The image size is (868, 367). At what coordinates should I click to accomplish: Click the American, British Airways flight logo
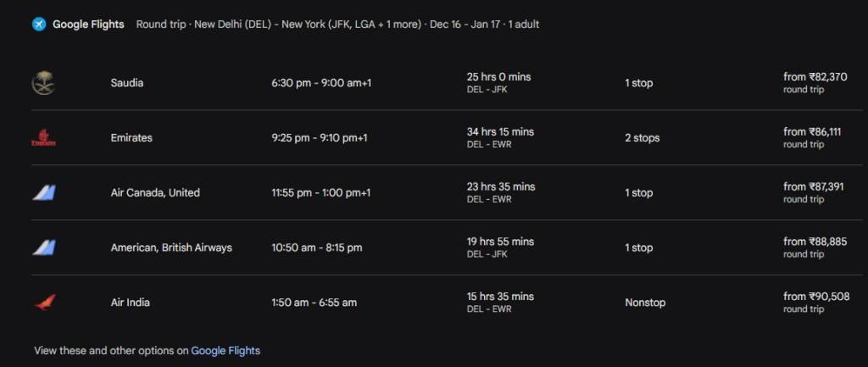coord(44,248)
